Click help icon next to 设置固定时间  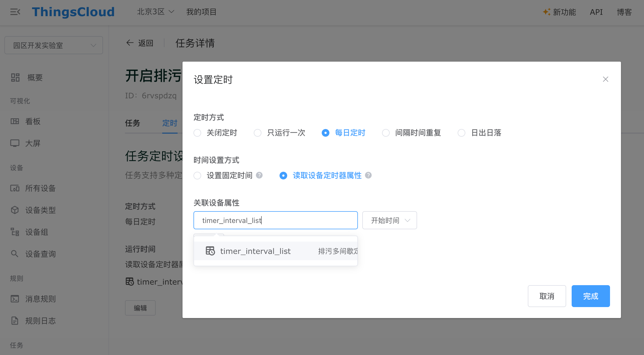click(259, 175)
